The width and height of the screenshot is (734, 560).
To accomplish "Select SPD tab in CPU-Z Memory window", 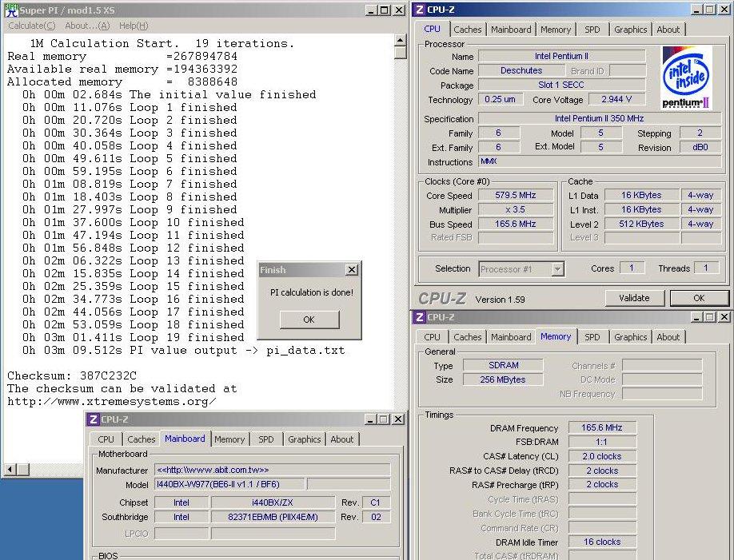I will click(592, 337).
